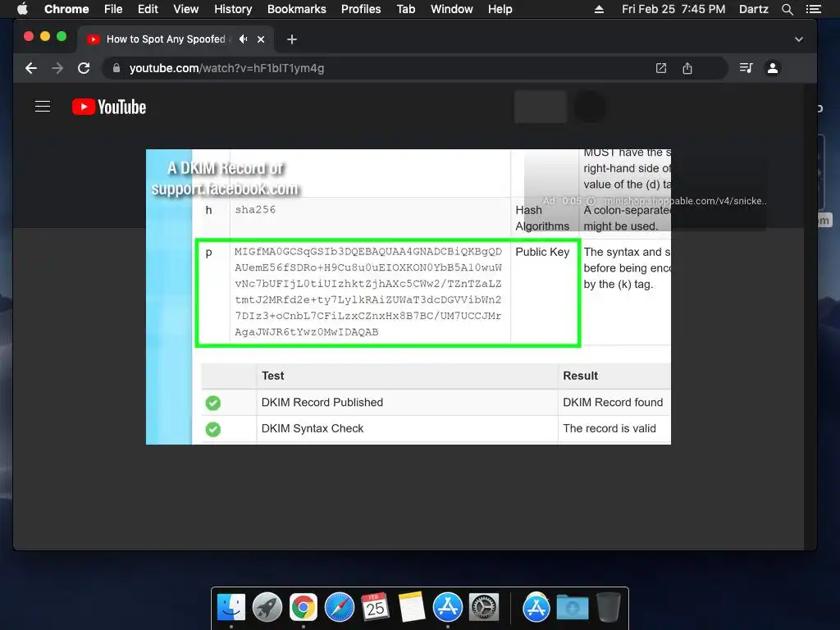Open the Trash in the Dock

(x=609, y=607)
